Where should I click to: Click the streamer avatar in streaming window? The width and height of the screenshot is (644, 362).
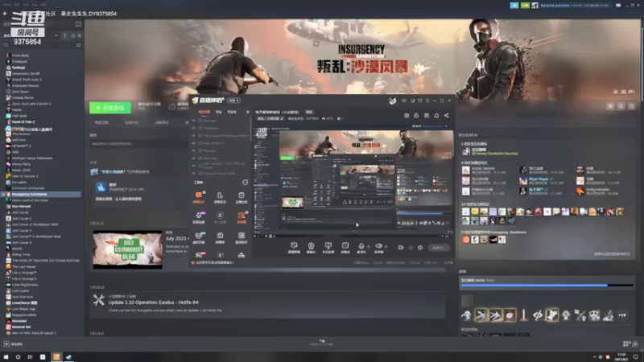click(x=392, y=101)
